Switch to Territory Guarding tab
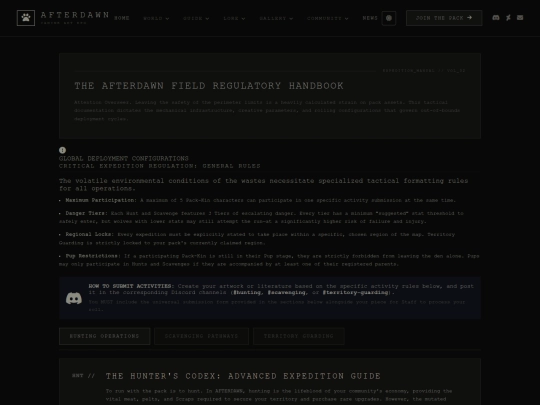The width and height of the screenshot is (540, 405). (x=299, y=336)
